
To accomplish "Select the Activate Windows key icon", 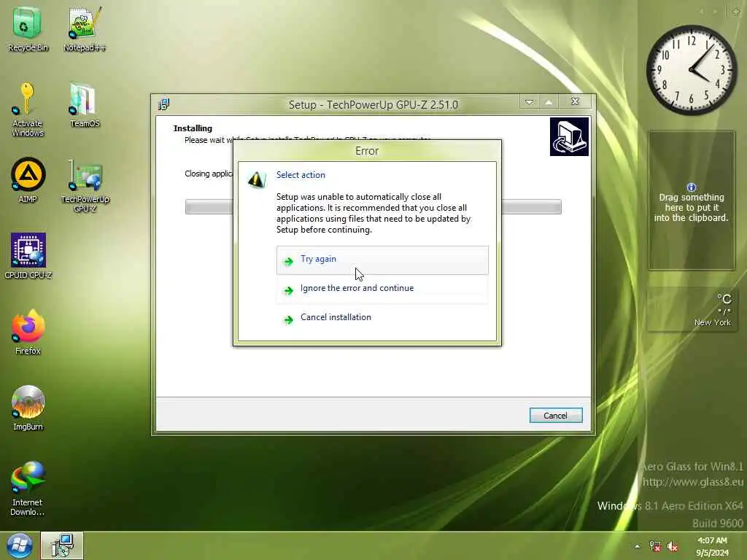I will coord(27,109).
